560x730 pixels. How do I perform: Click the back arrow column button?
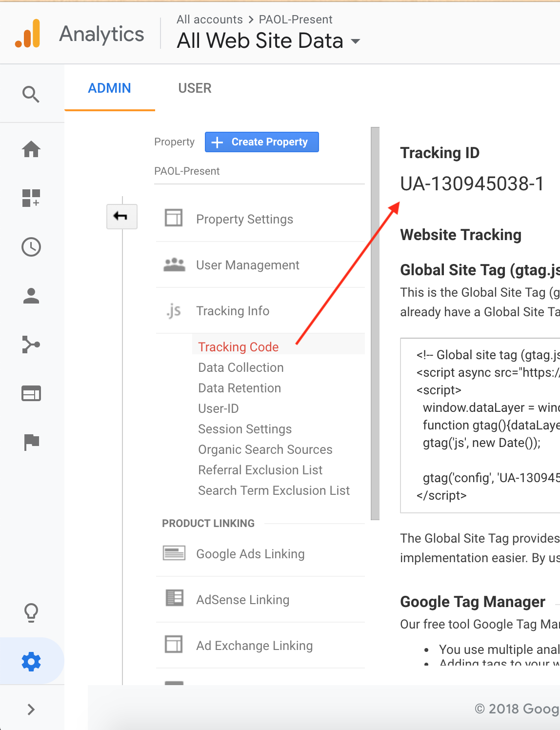[x=122, y=216]
